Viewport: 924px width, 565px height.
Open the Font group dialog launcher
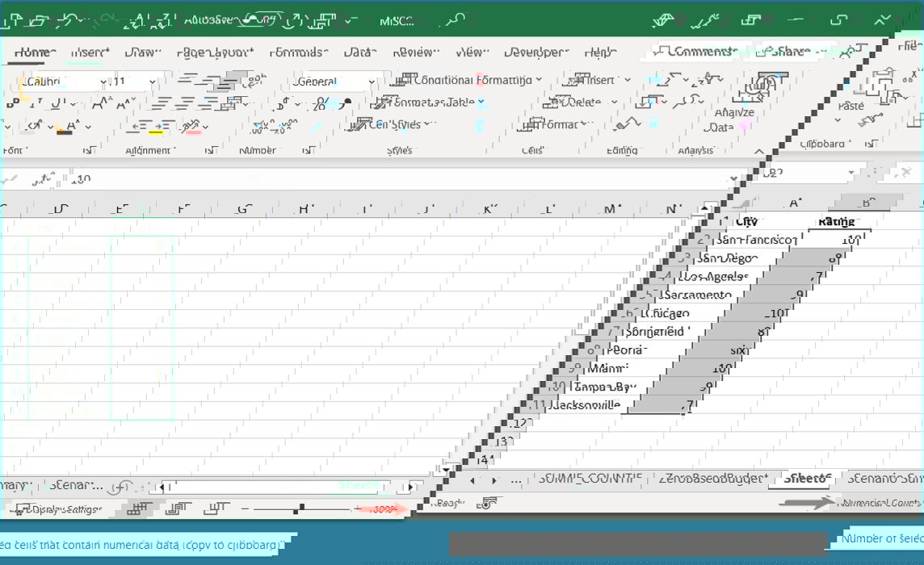tap(88, 151)
